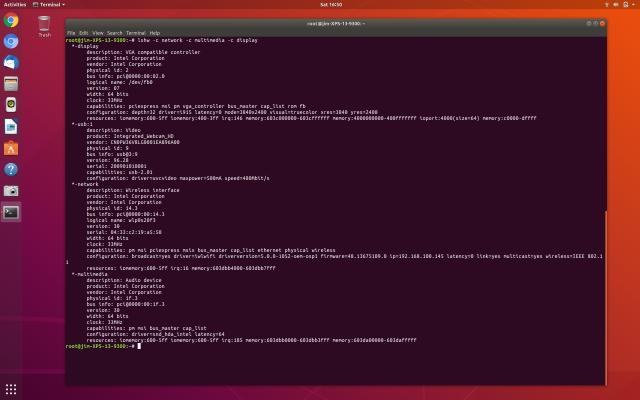The image size is (640, 400).
Task: Open the Edit menu in Terminal
Action: (84, 32)
